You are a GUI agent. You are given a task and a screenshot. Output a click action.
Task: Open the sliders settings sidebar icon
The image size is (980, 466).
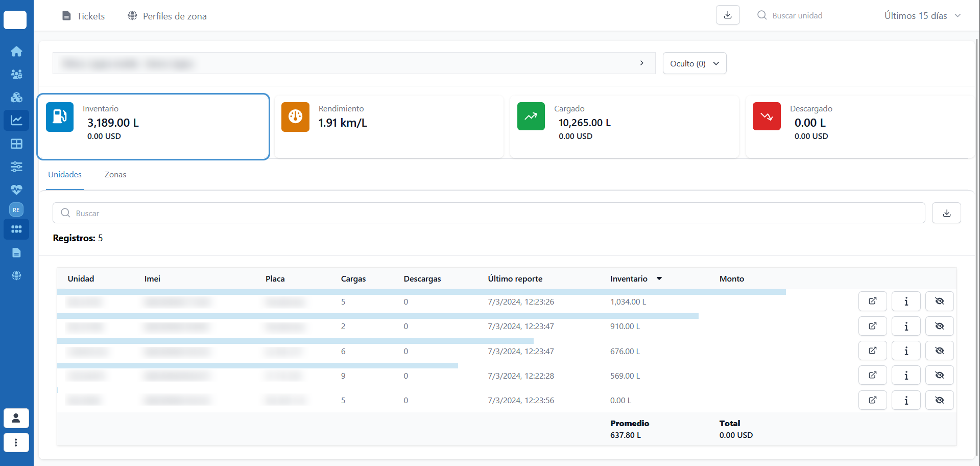(16, 167)
